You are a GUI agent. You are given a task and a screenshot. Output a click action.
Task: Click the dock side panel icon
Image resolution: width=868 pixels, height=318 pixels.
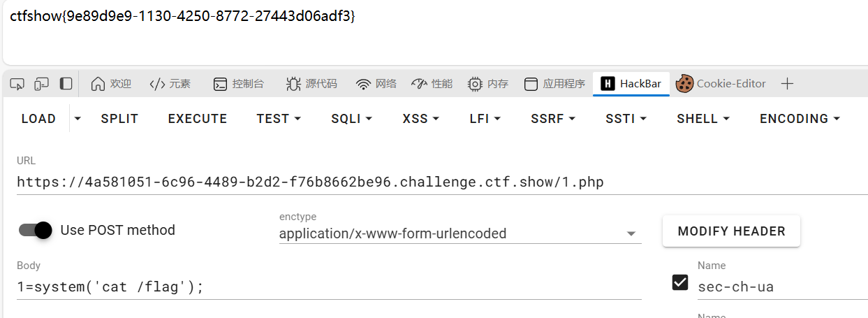[x=66, y=84]
